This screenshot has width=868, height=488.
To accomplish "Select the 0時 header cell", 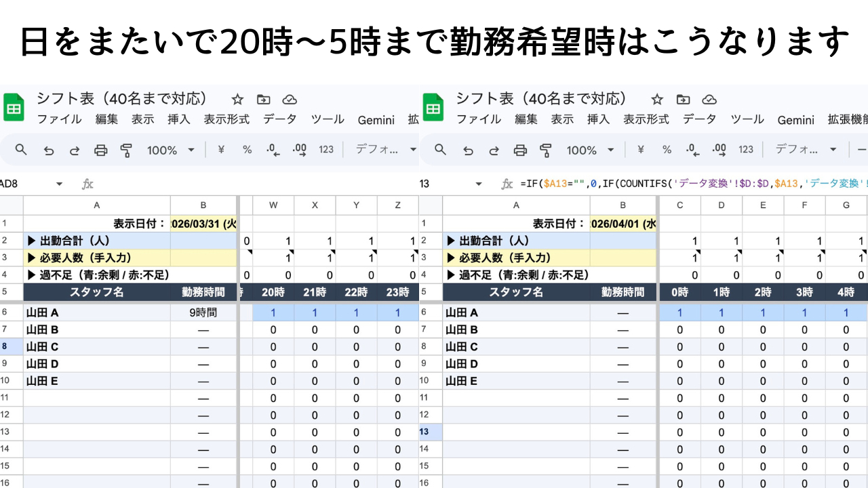I will point(679,292).
